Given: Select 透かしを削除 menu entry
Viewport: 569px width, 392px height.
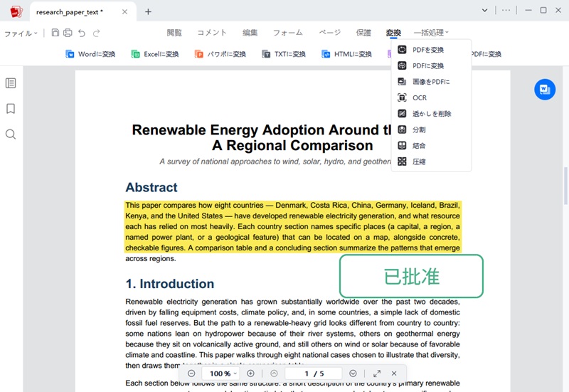Looking at the screenshot, I should pos(431,114).
